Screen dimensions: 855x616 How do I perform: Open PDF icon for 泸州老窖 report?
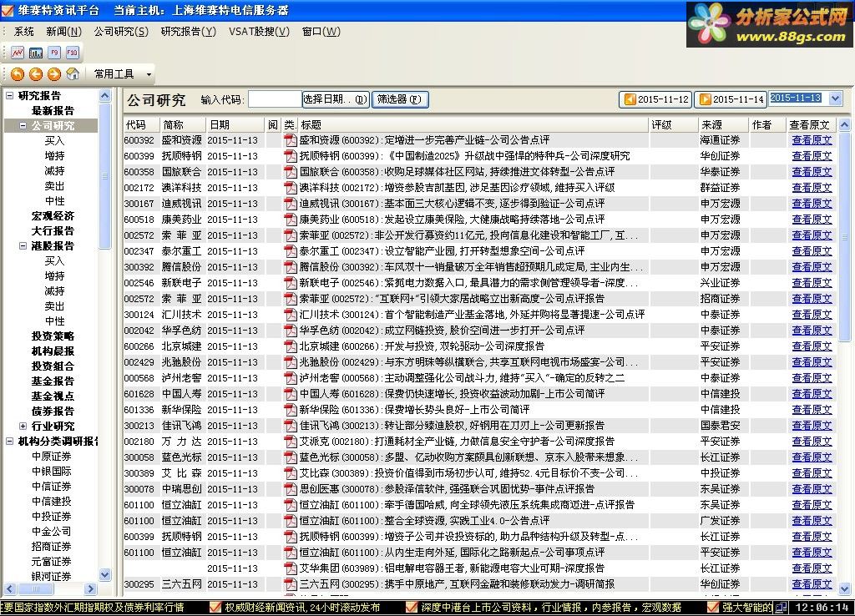[291, 378]
